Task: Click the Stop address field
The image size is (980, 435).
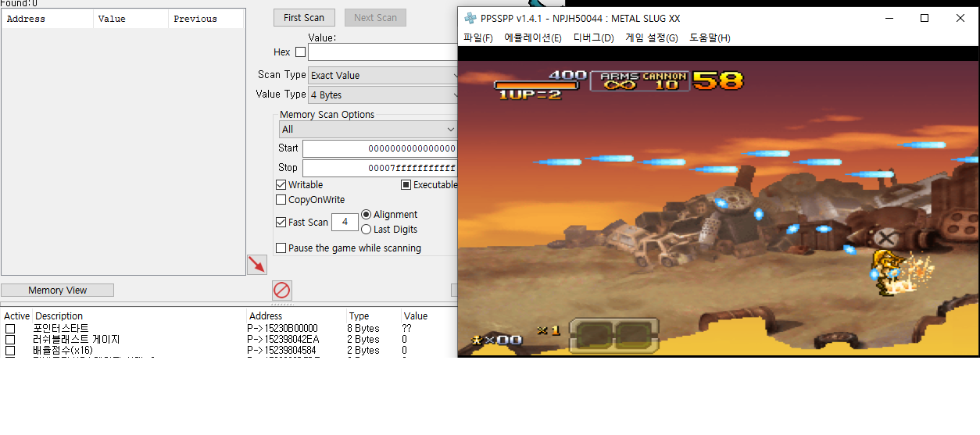Action: coord(380,168)
